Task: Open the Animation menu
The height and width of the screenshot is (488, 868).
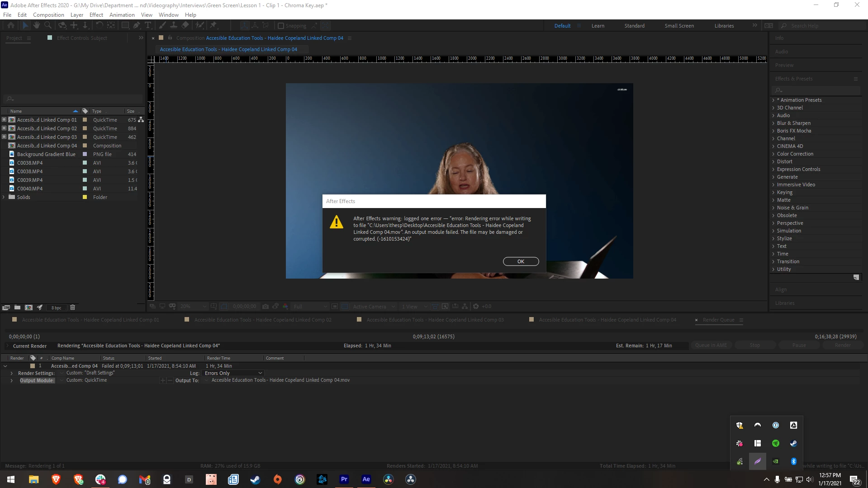Action: coord(122,14)
